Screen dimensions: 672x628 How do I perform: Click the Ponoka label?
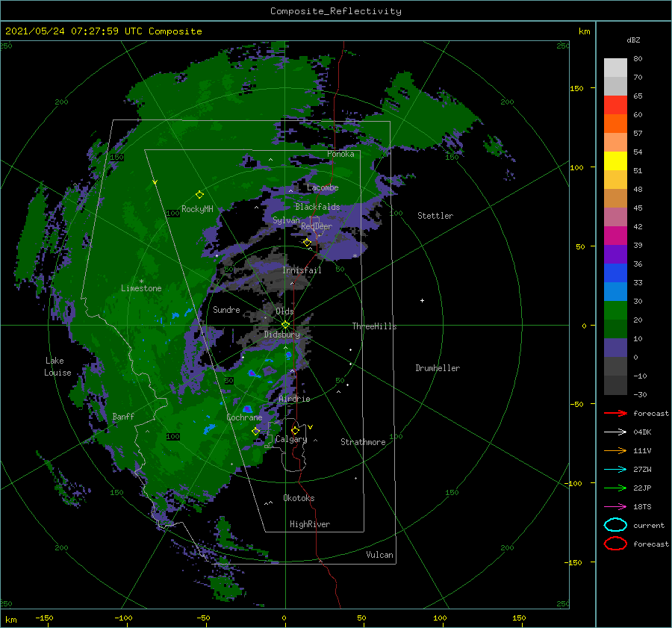[340, 154]
